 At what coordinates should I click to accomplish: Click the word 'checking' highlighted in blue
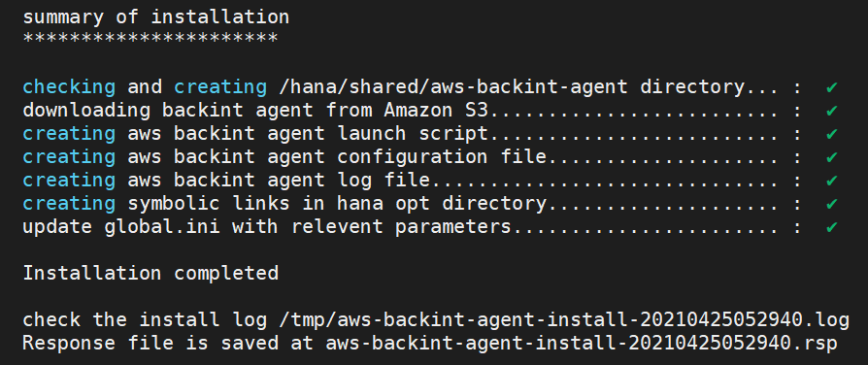(69, 87)
